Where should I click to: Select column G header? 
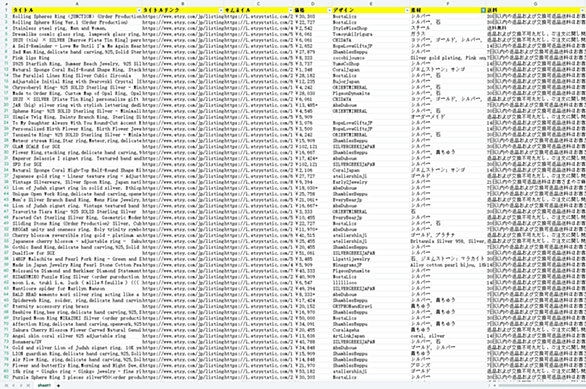coord(536,4)
